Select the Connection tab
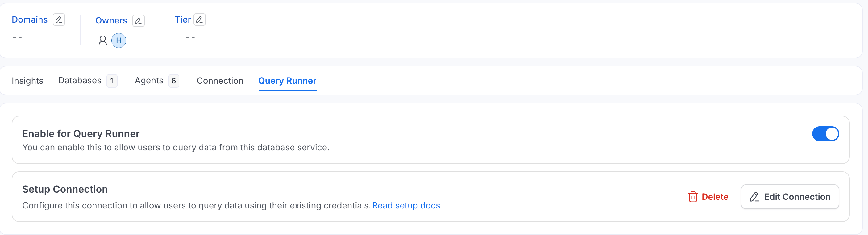 220,81
